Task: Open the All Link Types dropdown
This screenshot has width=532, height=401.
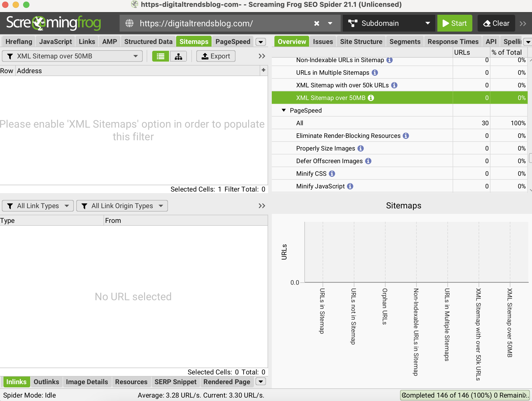Action: pos(38,206)
